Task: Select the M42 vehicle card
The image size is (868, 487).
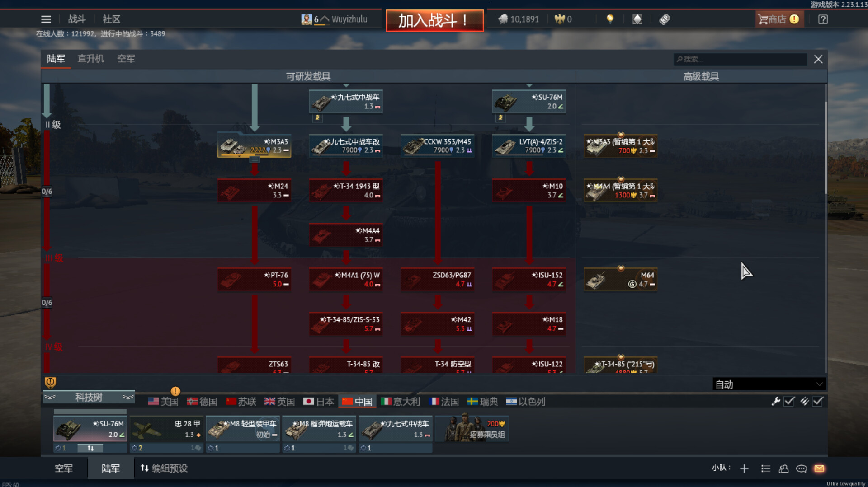Action: point(437,324)
